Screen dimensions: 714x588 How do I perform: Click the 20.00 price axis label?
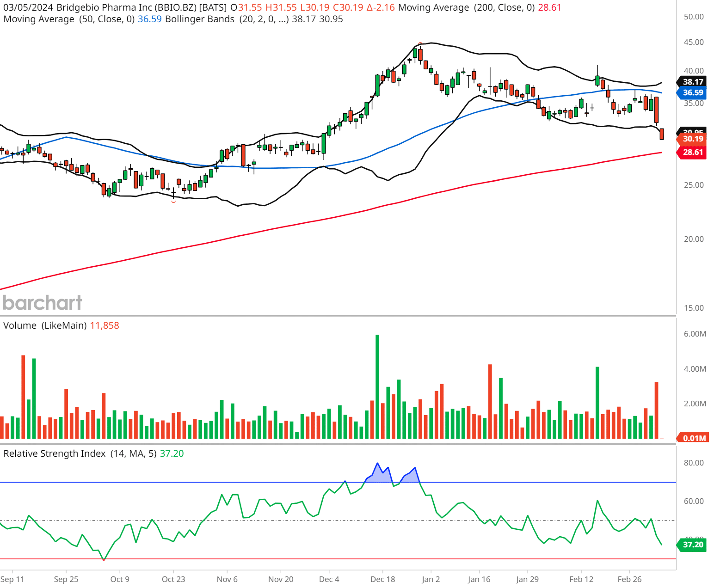click(x=694, y=239)
